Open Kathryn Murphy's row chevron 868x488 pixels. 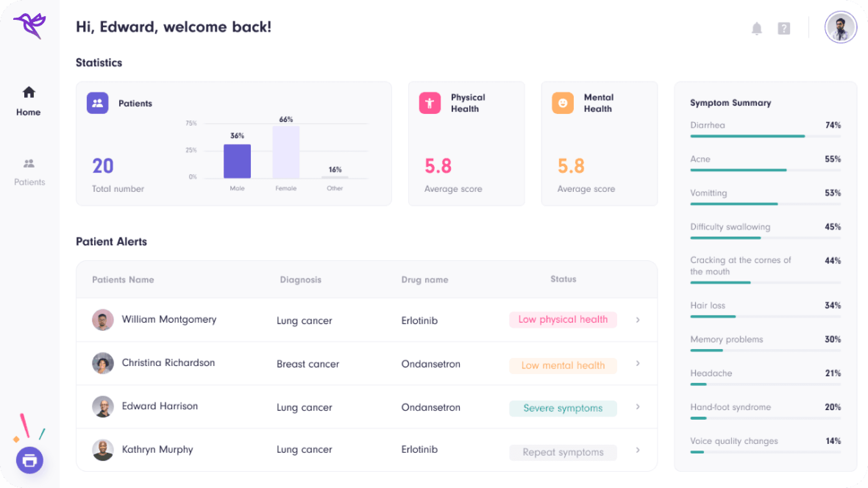pyautogui.click(x=637, y=449)
